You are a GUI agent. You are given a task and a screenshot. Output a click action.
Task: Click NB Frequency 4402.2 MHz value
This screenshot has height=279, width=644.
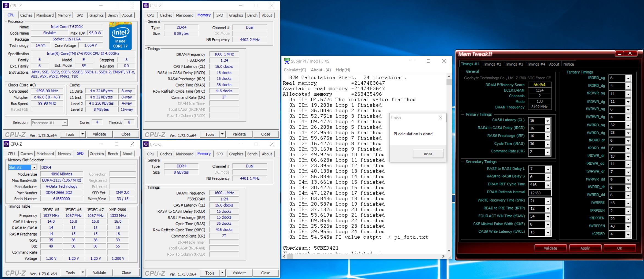tap(250, 40)
